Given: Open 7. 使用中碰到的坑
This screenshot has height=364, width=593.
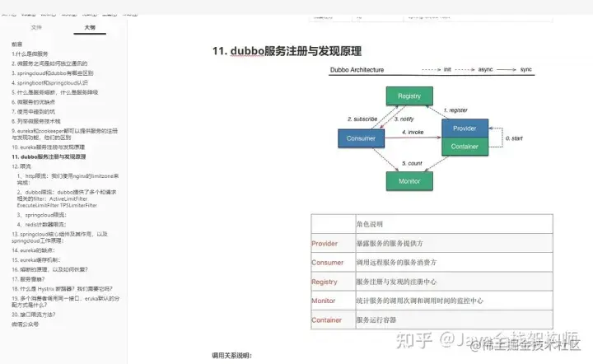Looking at the screenshot, I should (x=33, y=111).
